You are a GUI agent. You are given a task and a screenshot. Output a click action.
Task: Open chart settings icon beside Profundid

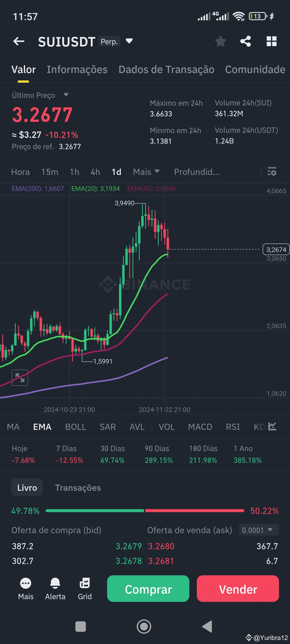[272, 171]
